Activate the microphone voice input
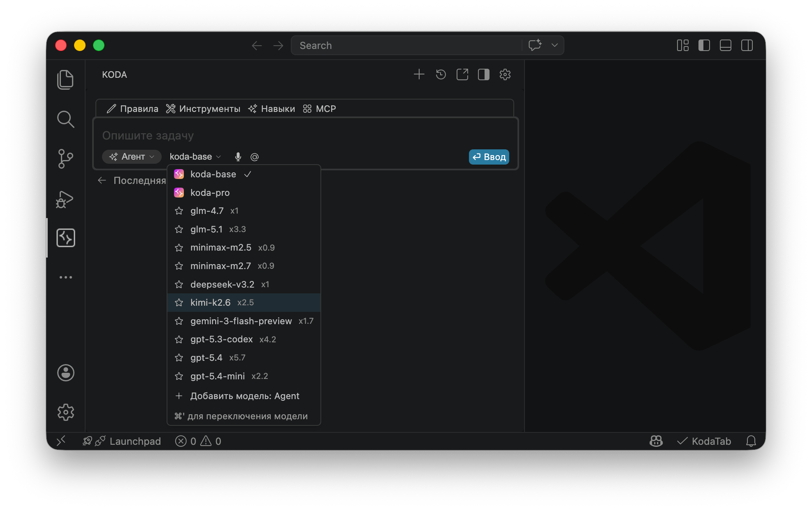The image size is (812, 511). pyautogui.click(x=238, y=157)
